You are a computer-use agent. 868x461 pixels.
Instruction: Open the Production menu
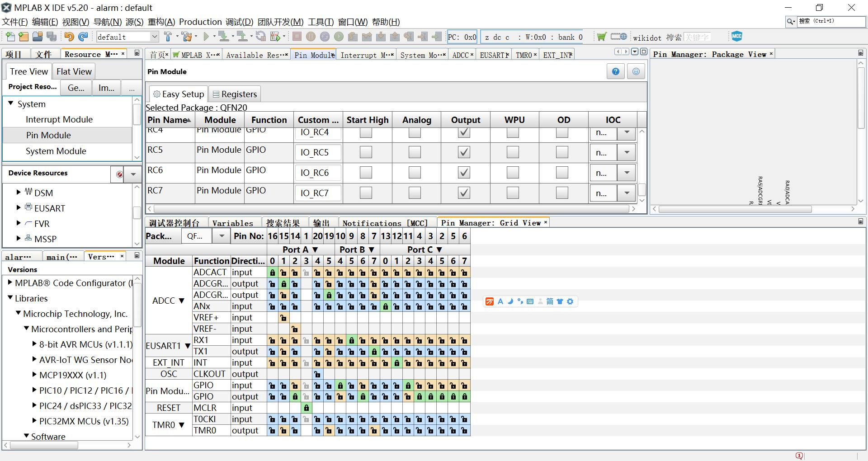click(200, 22)
